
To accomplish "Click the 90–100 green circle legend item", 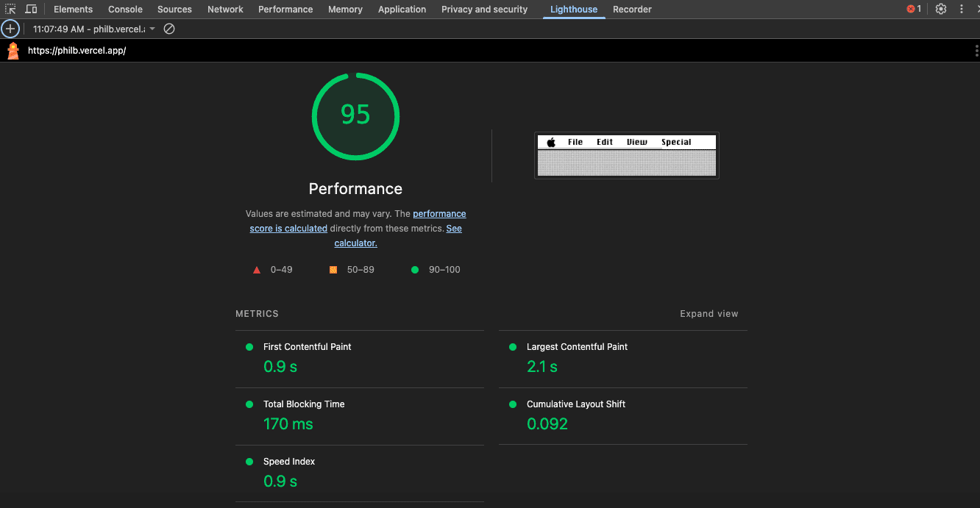I will (x=436, y=270).
